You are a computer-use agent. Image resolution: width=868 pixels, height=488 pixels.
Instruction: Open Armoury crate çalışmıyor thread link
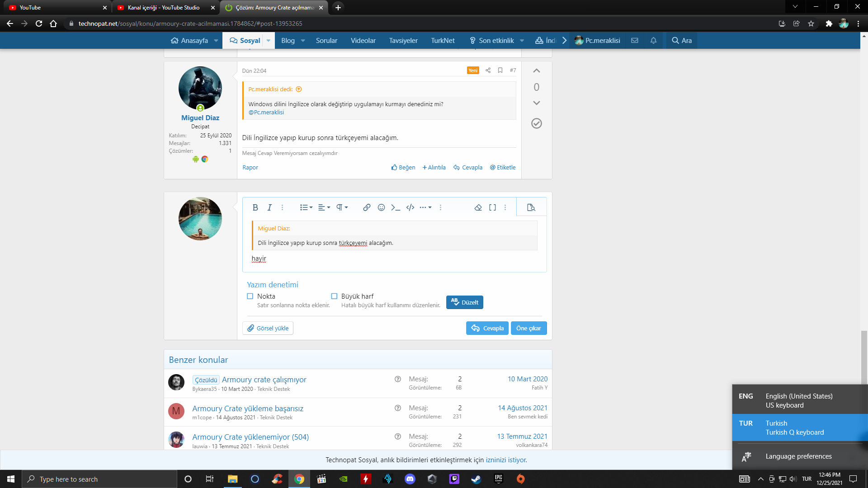click(264, 380)
